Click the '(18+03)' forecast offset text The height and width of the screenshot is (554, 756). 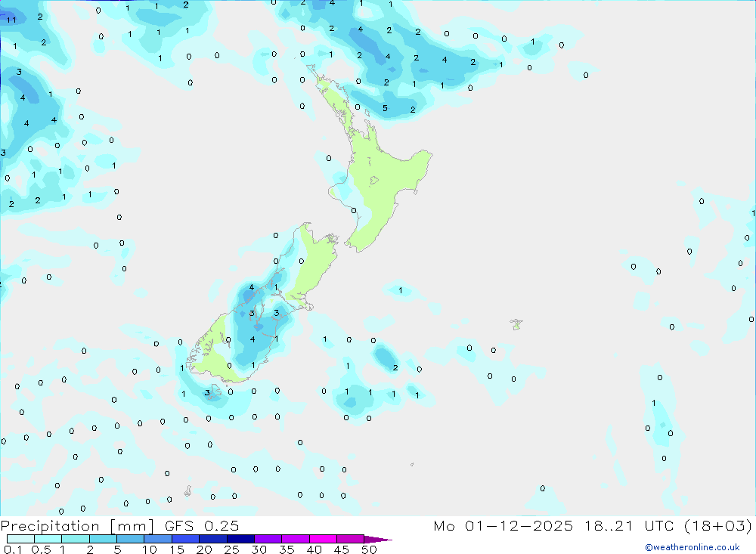click(718, 526)
